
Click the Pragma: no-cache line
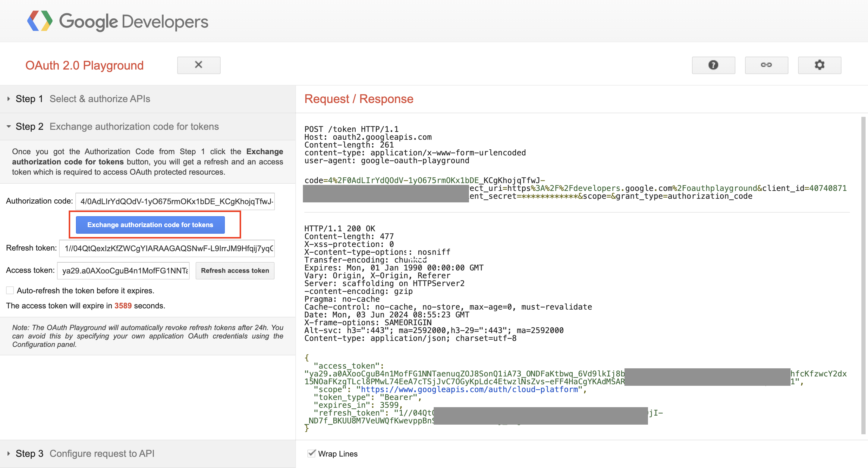click(342, 299)
